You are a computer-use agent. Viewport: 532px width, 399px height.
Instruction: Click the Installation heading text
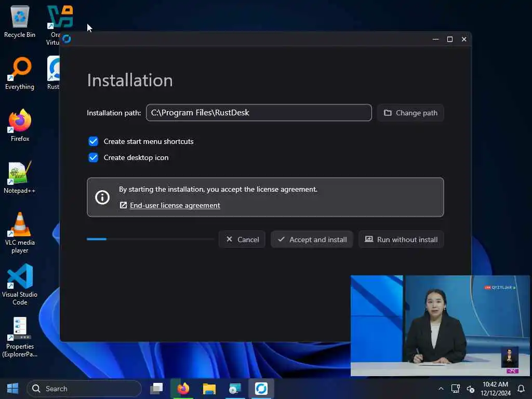130,81
